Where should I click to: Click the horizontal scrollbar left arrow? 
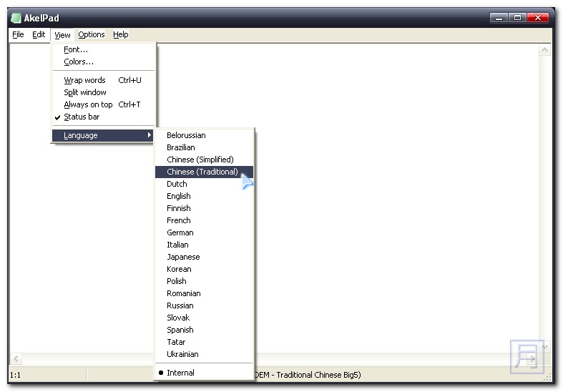16,358
